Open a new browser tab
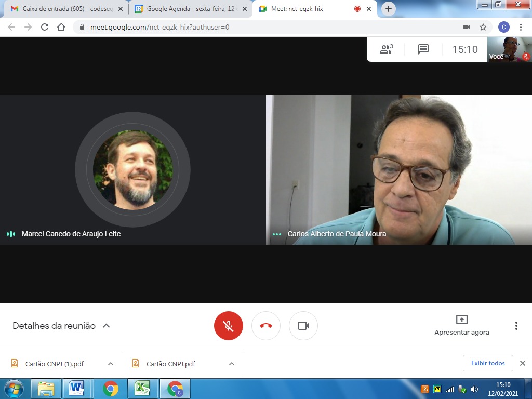The image size is (532, 399). pos(389,9)
